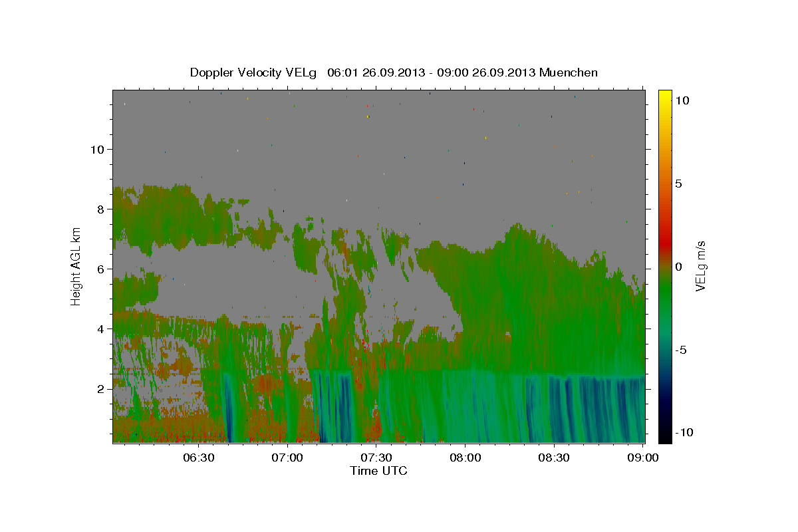This screenshot has width=798, height=532.
Task: Click the plot title "Doppler Velocity VELg"
Action: pos(254,72)
